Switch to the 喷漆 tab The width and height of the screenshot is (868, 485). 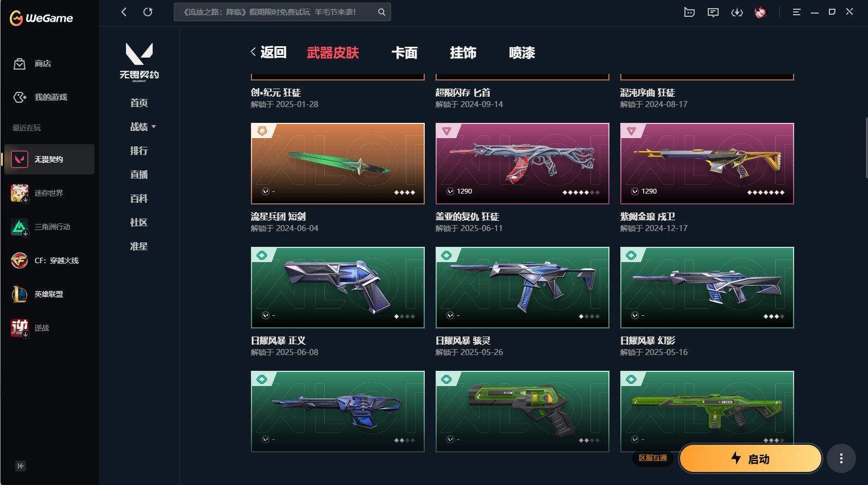tap(522, 53)
